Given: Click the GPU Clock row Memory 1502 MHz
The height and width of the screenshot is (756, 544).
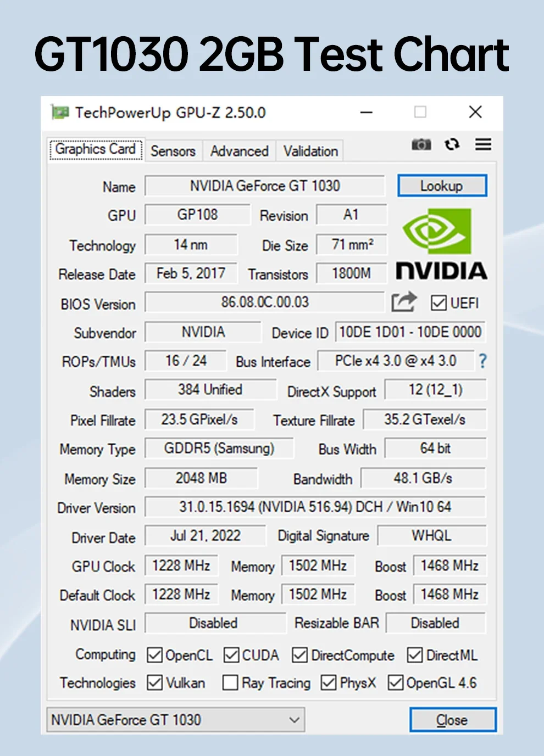Looking at the screenshot, I should pos(318,565).
